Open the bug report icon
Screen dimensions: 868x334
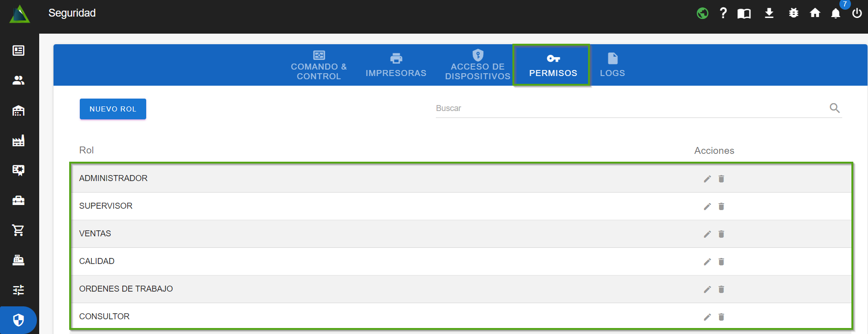793,13
